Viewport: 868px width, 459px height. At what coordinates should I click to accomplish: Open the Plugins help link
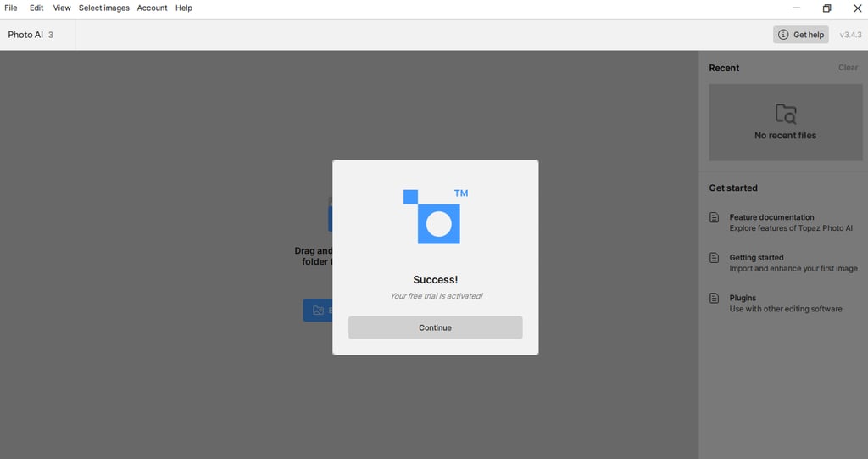743,299
